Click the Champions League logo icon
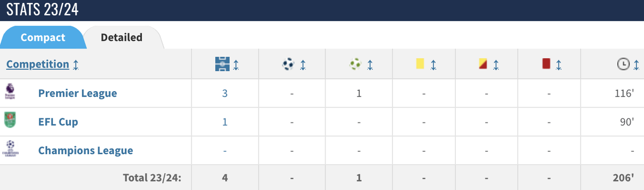This screenshot has width=644, height=190. 10,150
